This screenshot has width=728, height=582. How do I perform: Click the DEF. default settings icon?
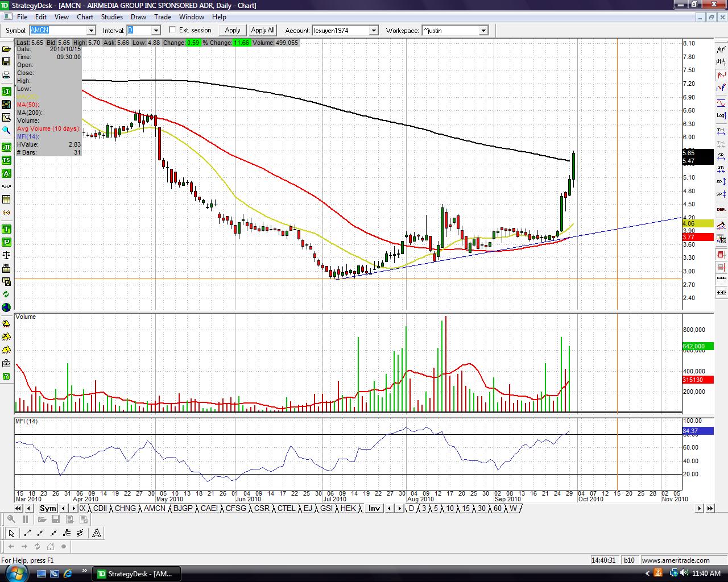point(721,209)
